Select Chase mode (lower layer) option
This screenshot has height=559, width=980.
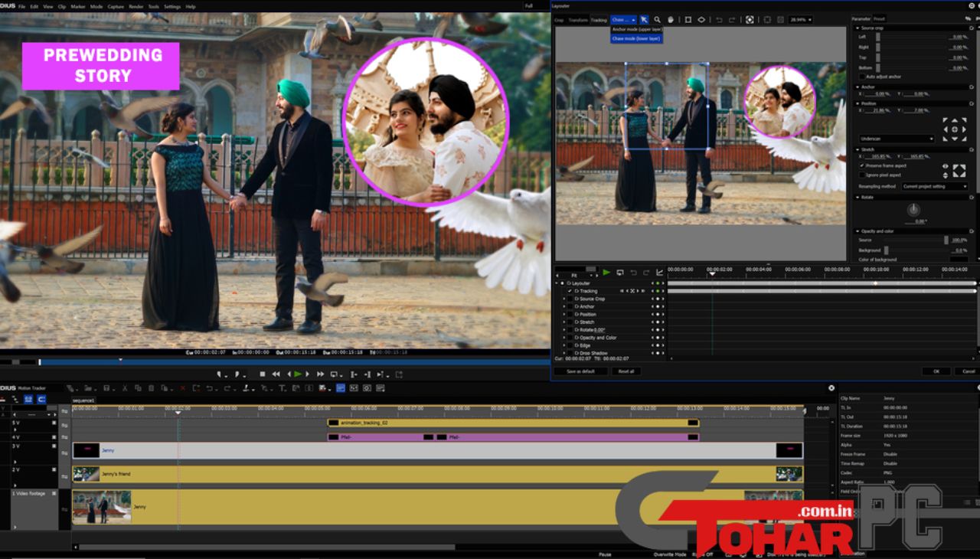636,38
